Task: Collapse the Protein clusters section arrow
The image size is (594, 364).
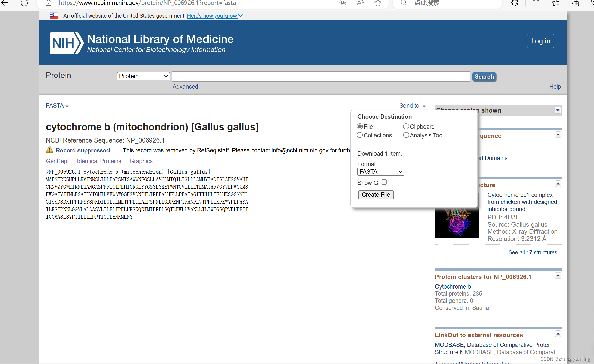Action: [558, 276]
